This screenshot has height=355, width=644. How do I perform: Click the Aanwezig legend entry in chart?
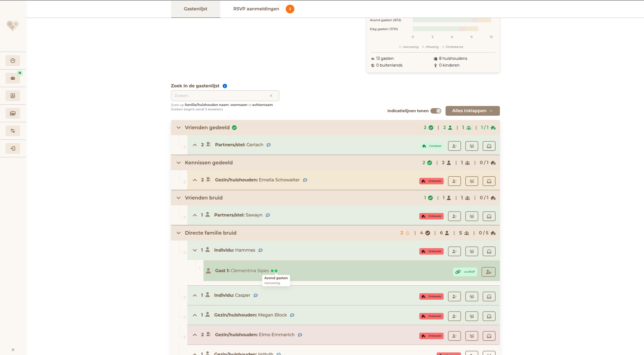[409, 47]
